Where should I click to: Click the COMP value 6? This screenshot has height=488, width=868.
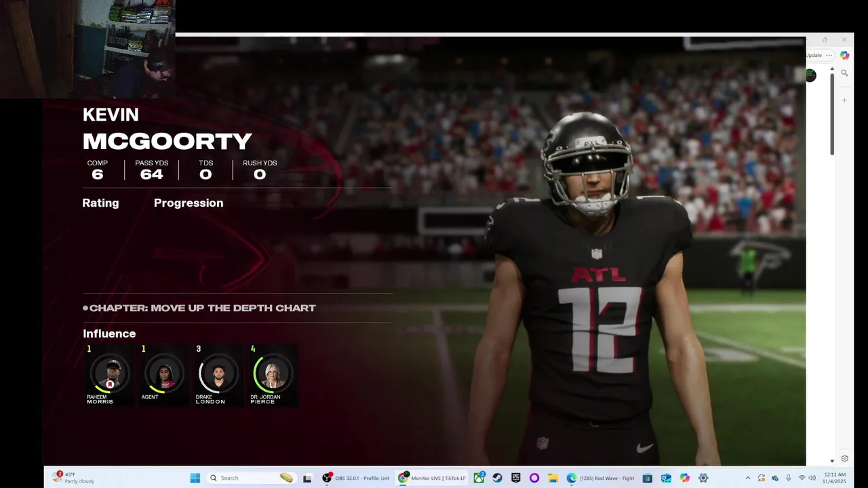click(x=97, y=174)
